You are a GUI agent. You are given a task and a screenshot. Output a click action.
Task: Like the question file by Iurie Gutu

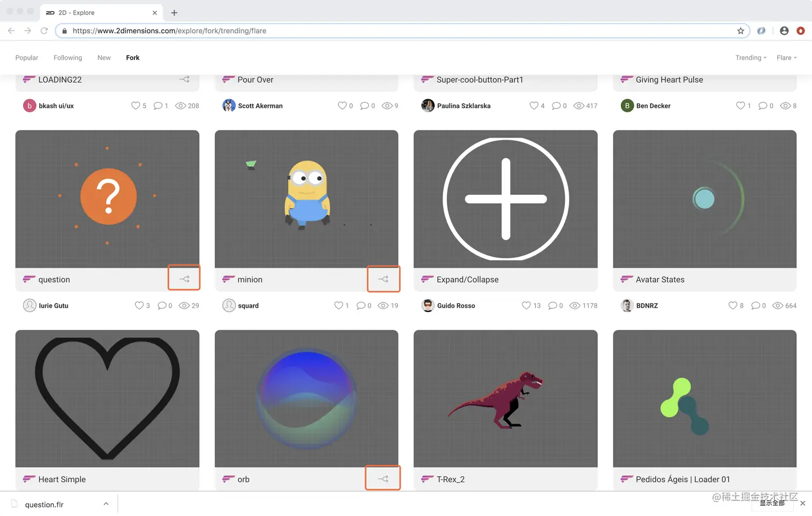click(x=139, y=306)
